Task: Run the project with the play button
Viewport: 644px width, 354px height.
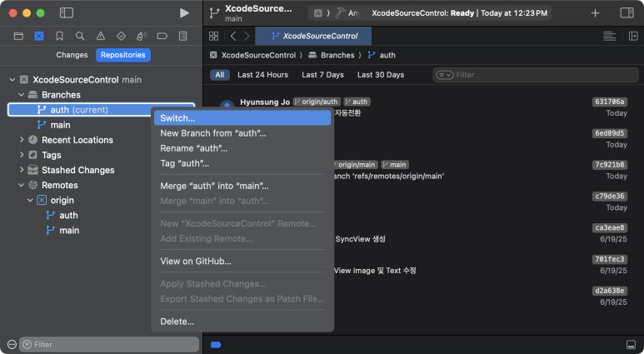Action: pyautogui.click(x=184, y=13)
